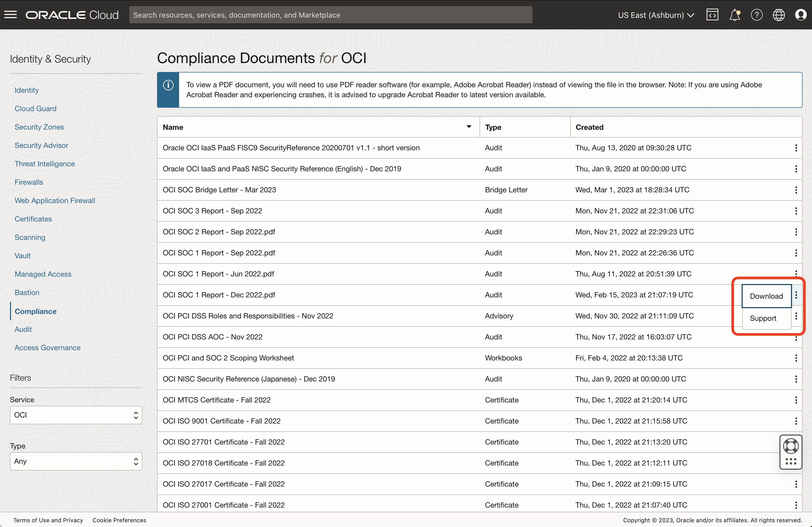Open the navigation hamburger menu
This screenshot has width=812, height=527.
pyautogui.click(x=10, y=14)
